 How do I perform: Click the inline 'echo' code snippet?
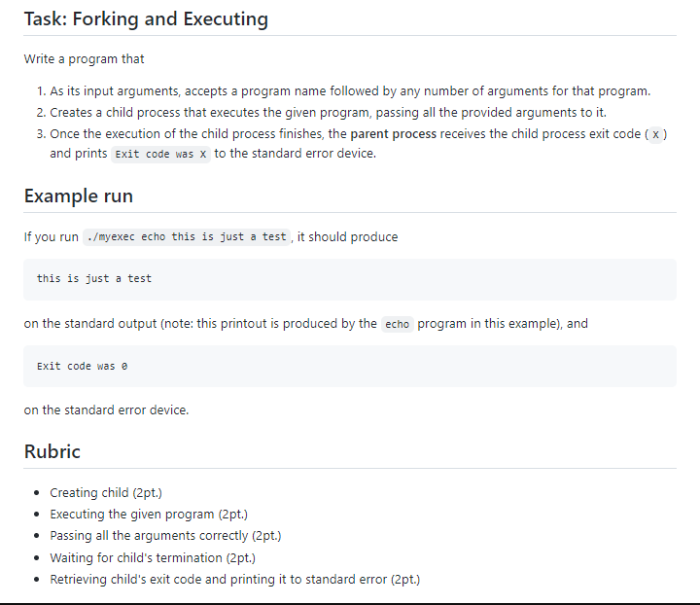tap(398, 324)
